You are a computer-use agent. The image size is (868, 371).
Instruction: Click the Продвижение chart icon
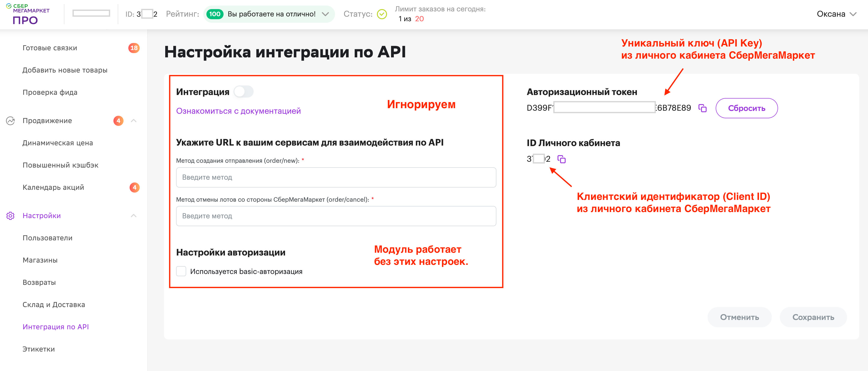pyautogui.click(x=10, y=121)
